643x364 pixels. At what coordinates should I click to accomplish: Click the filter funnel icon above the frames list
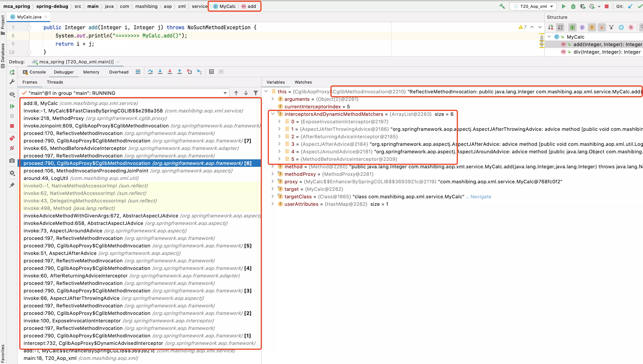click(256, 93)
